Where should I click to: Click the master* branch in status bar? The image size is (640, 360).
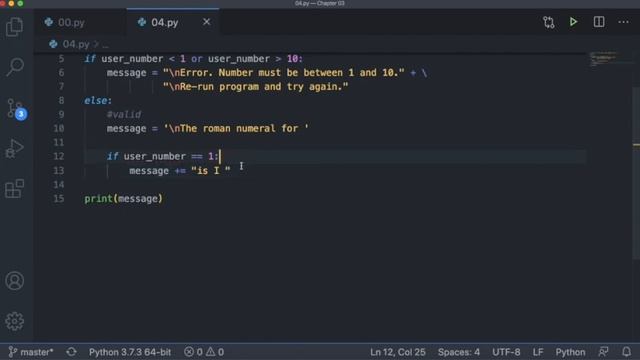(31, 352)
